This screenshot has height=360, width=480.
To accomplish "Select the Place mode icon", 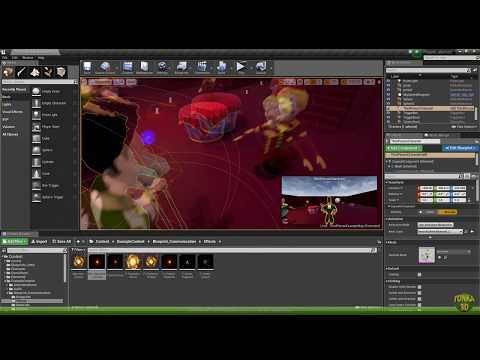I will point(8,72).
